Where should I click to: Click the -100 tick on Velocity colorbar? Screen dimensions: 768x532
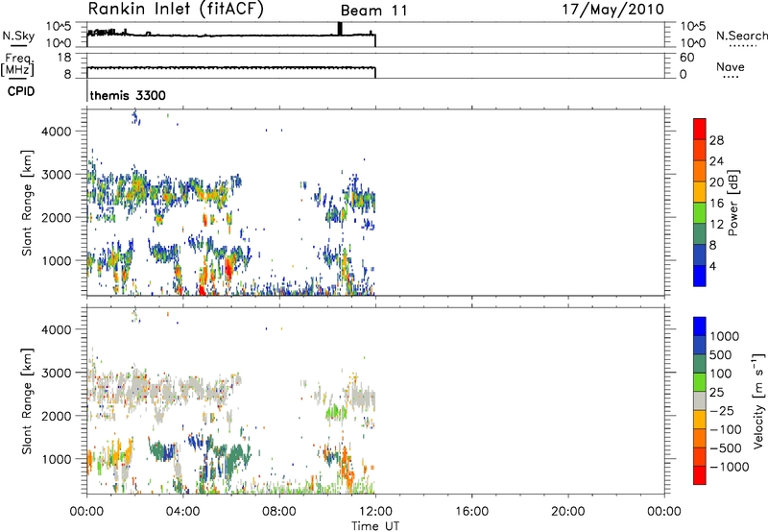726,429
